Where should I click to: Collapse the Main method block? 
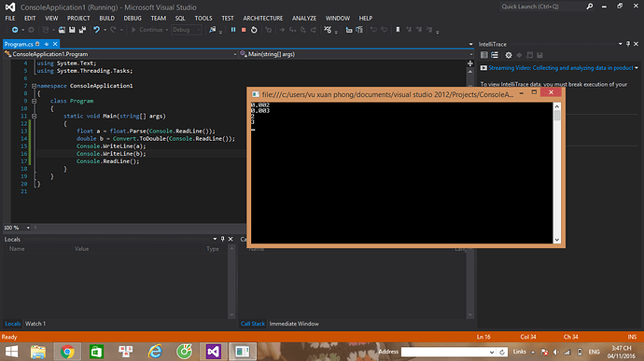(x=35, y=117)
